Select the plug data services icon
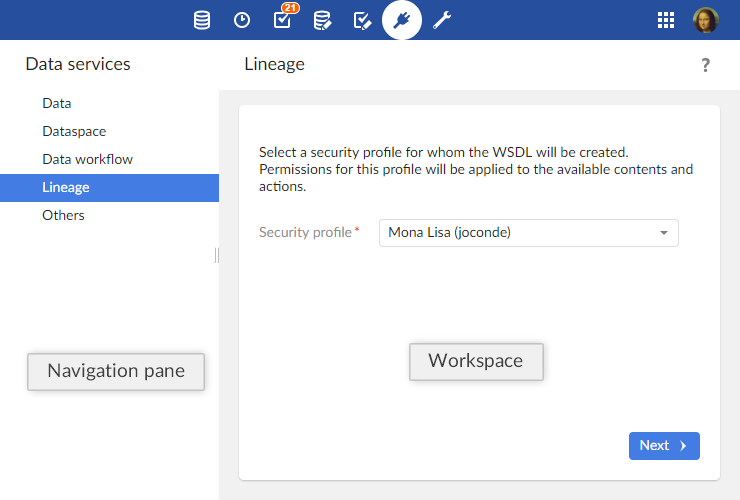Image resolution: width=740 pixels, height=500 pixels. coord(402,20)
